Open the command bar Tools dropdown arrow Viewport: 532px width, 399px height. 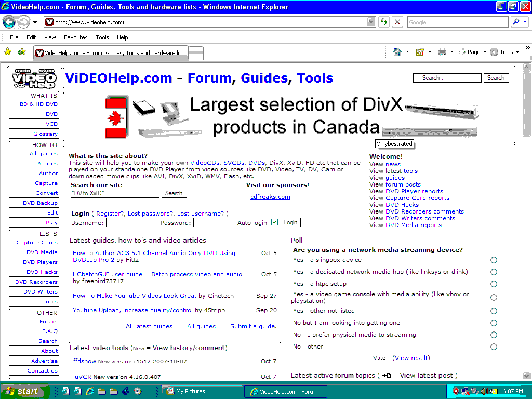(518, 52)
